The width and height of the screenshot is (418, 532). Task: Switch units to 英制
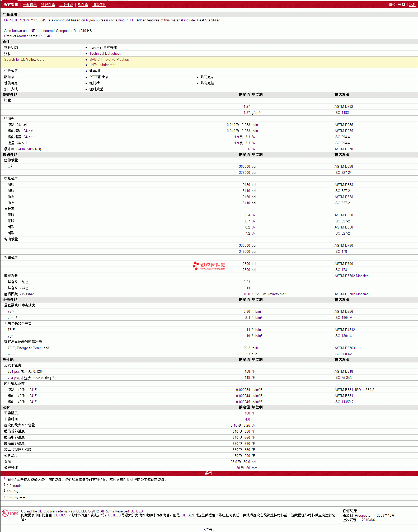coord(401,4)
